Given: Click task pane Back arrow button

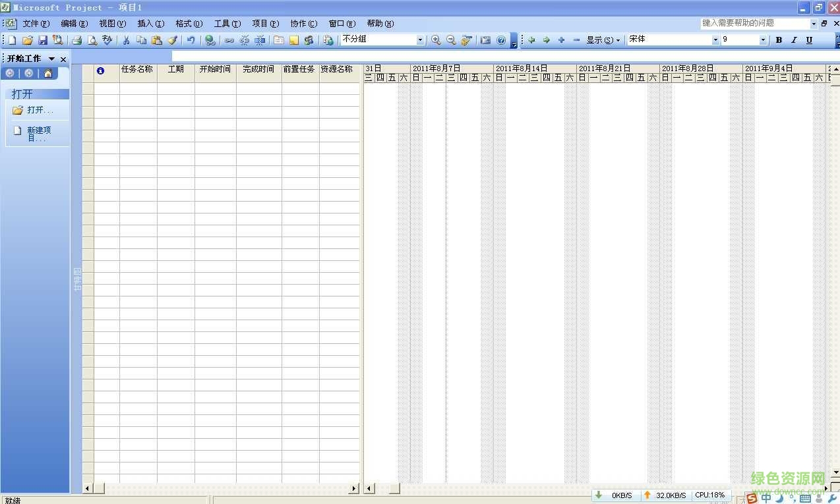Looking at the screenshot, I should tap(10, 73).
